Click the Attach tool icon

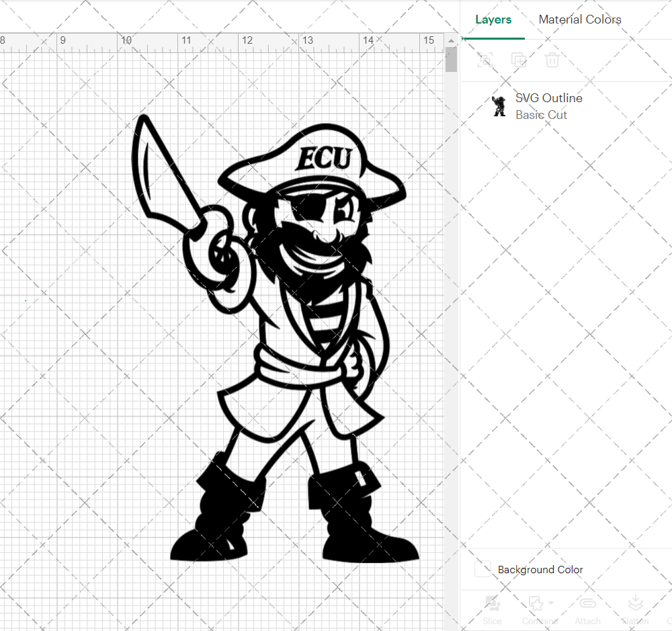coord(587,603)
